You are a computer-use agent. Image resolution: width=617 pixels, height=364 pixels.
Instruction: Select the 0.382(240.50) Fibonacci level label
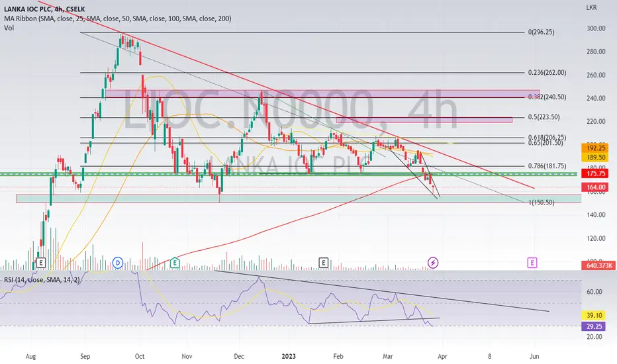pos(547,97)
